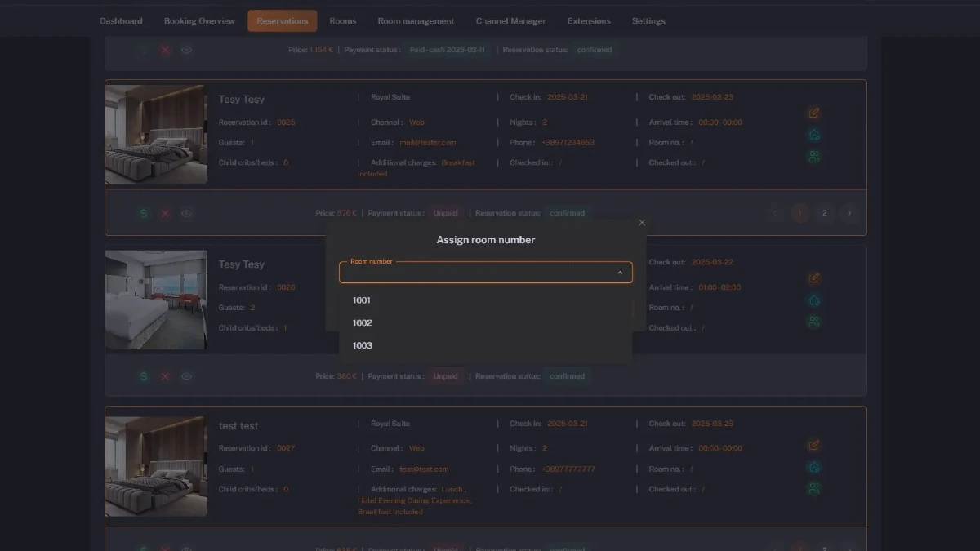980x551 pixels.
Task: Collapse the Room number dropdown chevron
Action: coord(620,273)
